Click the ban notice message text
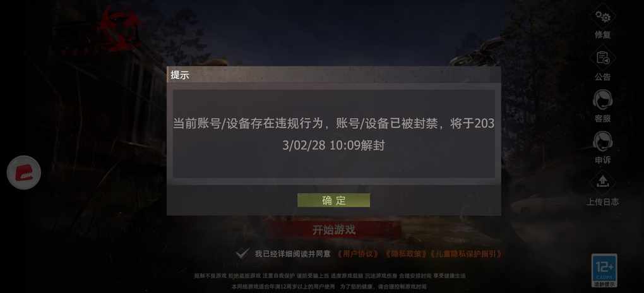The width and height of the screenshot is (644, 293). pyautogui.click(x=333, y=135)
